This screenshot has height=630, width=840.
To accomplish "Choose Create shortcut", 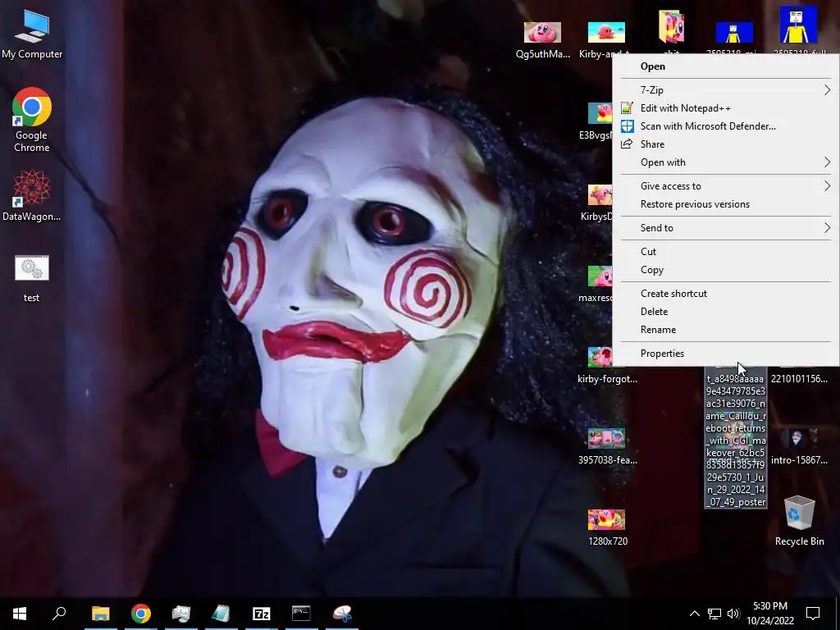I will point(726,294).
